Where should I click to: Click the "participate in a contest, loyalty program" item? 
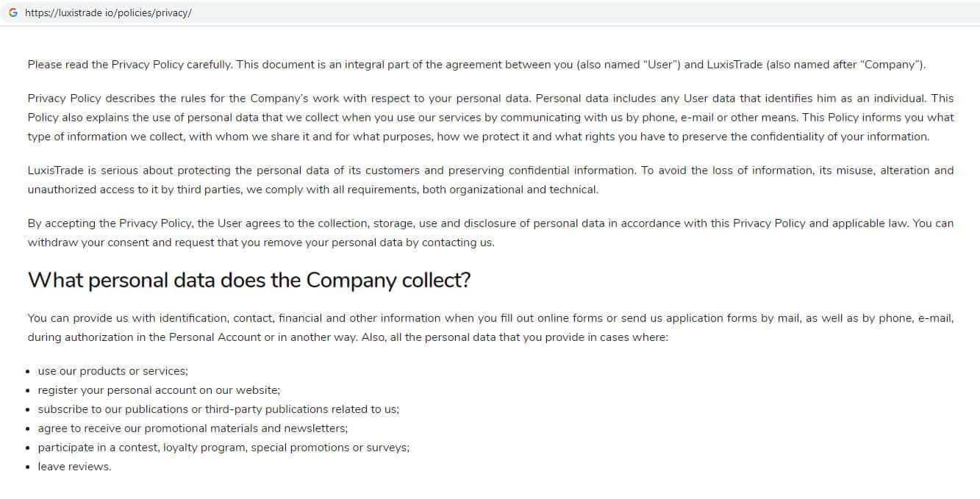(x=223, y=448)
